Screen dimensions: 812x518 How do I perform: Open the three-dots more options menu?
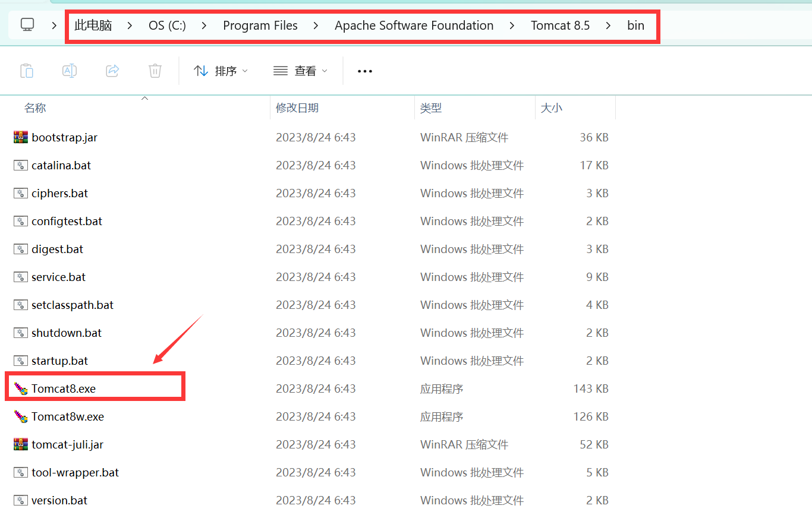point(365,71)
